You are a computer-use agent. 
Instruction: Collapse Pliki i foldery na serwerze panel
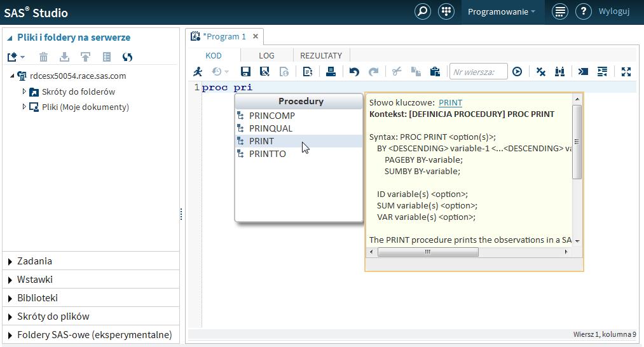pyautogui.click(x=10, y=37)
